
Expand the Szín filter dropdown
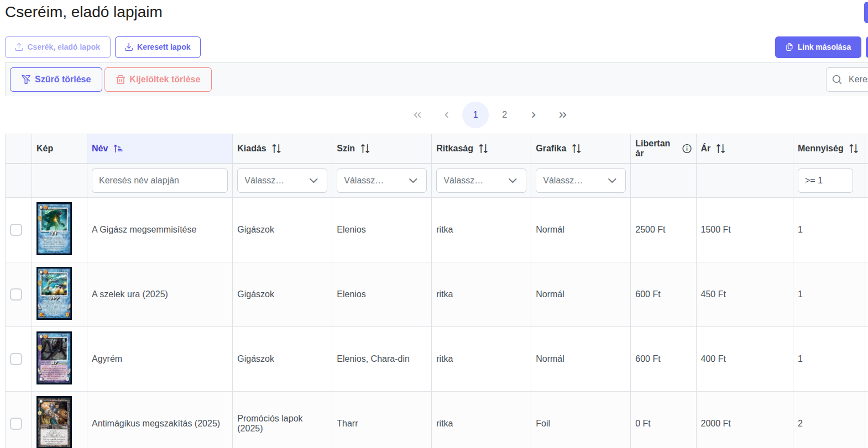[x=381, y=181]
